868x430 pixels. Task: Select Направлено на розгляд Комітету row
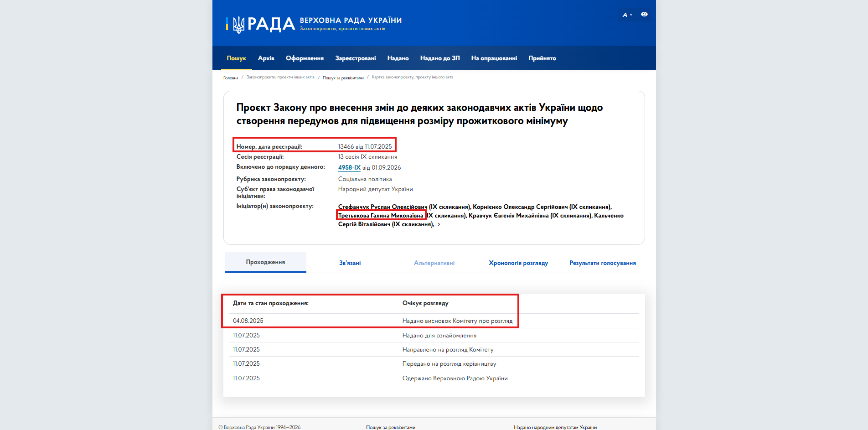click(x=434, y=349)
